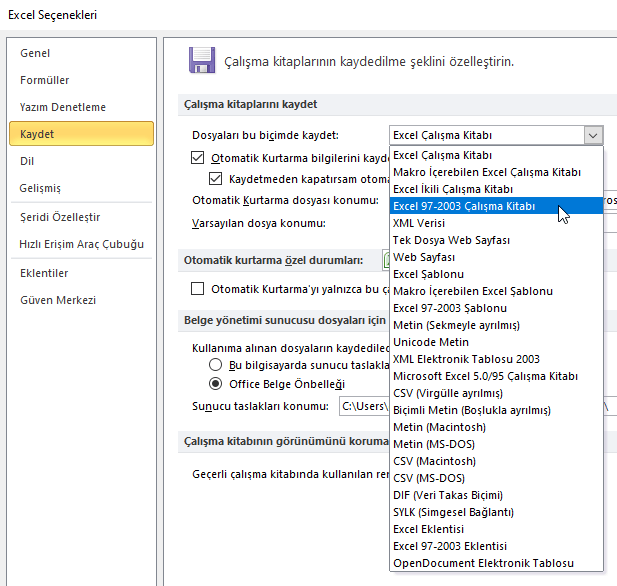
Task: Choose Excel Çalışma Kitabı from list
Action: (496, 155)
